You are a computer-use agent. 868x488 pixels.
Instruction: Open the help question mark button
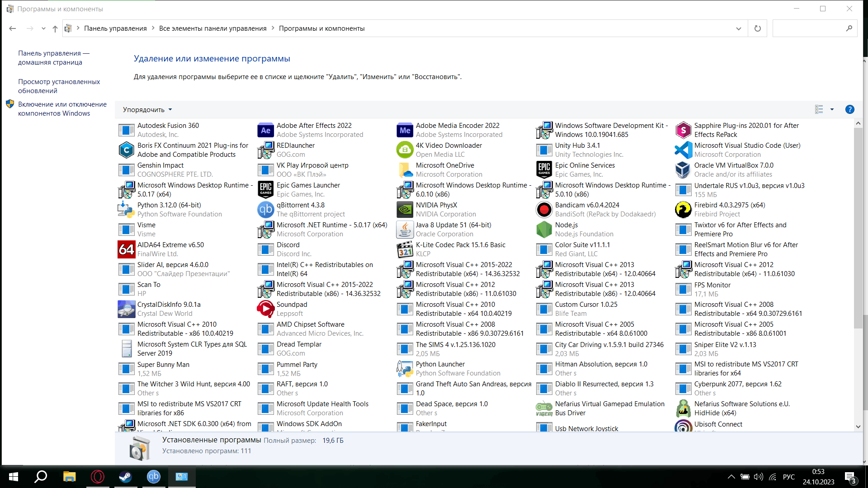click(850, 109)
